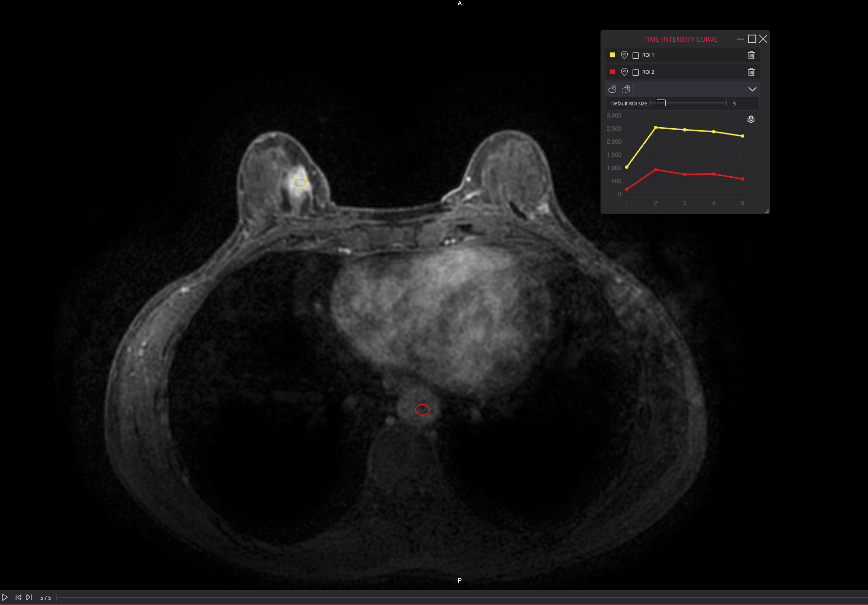Viewport: 868px width, 605px height.
Task: Locate ROI 1 with its pin icon
Action: click(624, 55)
